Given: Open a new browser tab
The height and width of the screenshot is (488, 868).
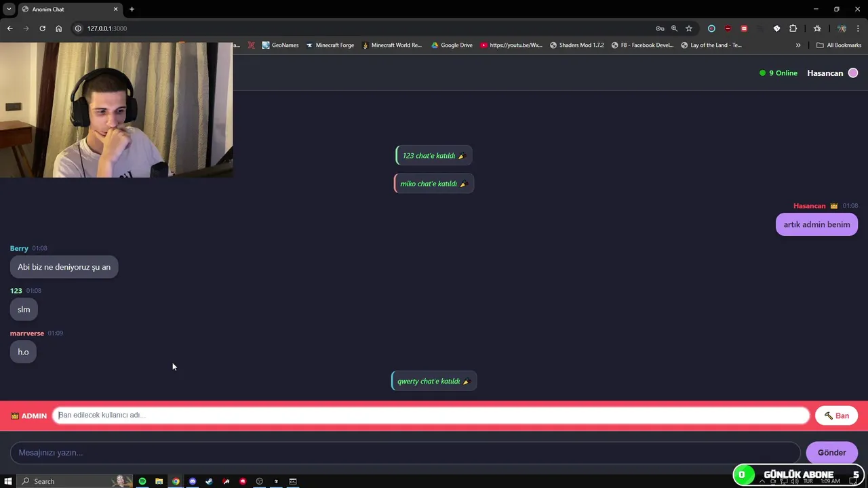Looking at the screenshot, I should (x=132, y=9).
